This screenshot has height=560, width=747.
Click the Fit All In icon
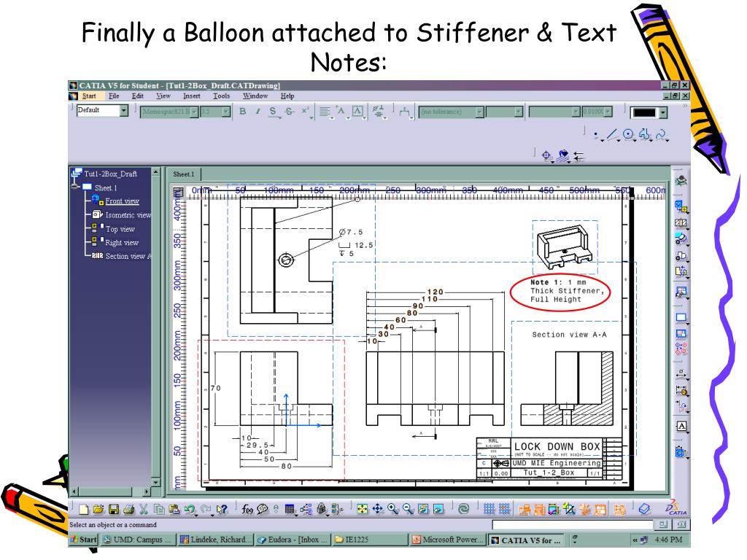coord(362,508)
